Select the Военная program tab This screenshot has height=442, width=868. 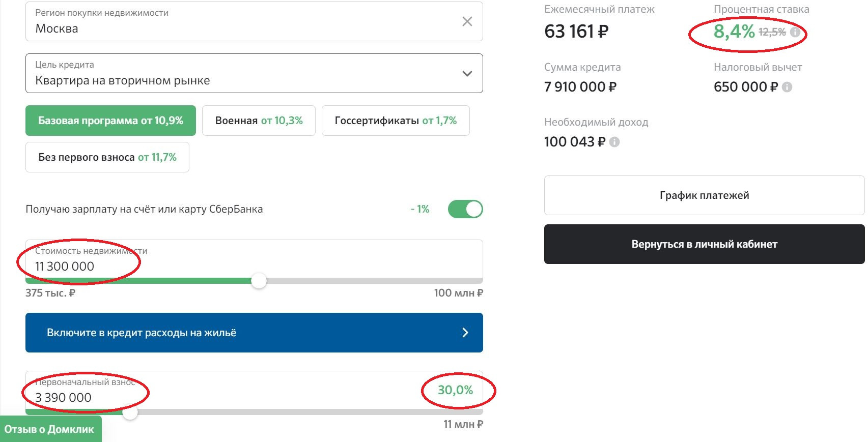259,121
